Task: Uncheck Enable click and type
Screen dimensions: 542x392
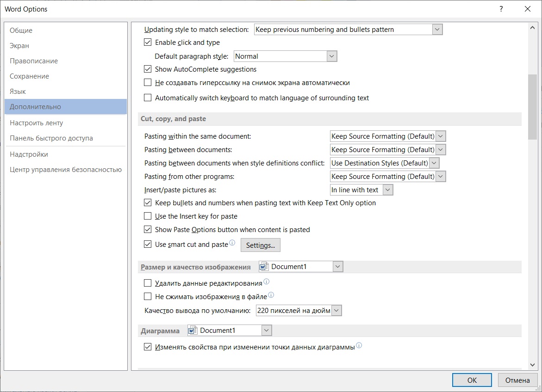Action: point(148,42)
